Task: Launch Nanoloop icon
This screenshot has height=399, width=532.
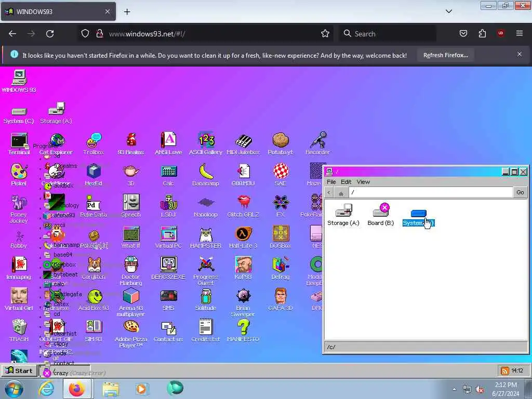Action: coord(206,207)
